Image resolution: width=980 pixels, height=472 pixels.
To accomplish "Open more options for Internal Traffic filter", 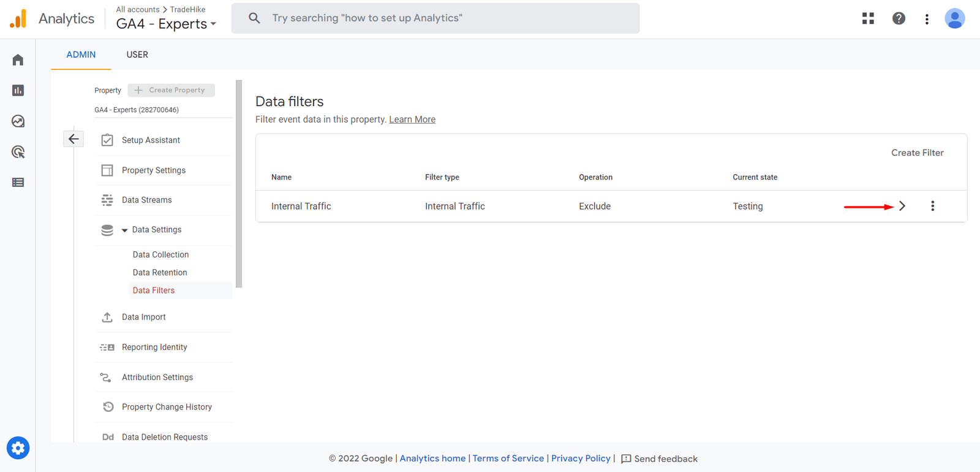I will pyautogui.click(x=932, y=206).
